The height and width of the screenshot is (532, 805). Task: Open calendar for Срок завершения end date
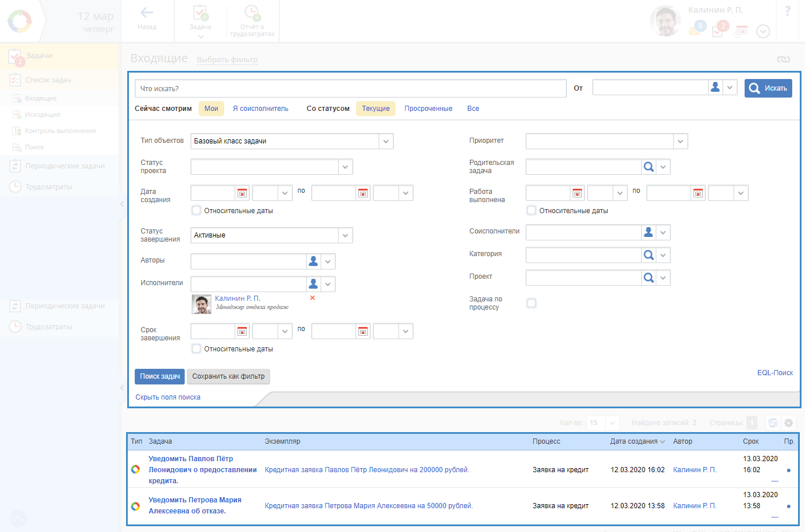[363, 331]
